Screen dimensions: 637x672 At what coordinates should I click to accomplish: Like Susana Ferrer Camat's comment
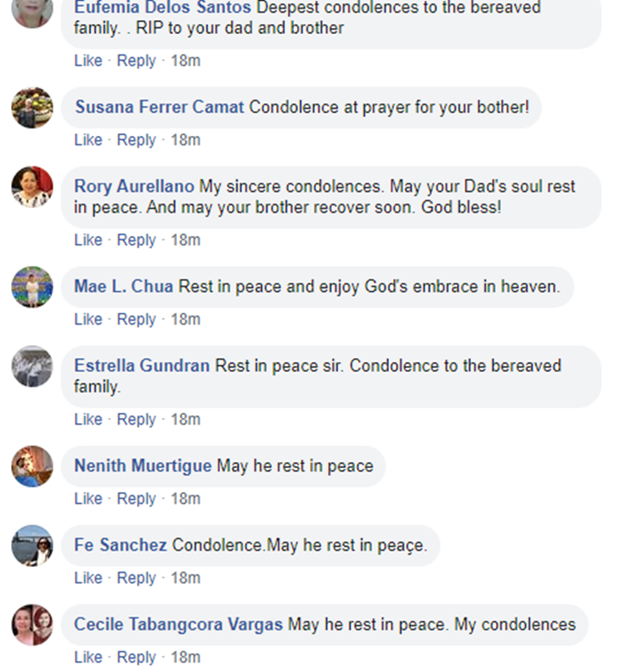coord(87,140)
